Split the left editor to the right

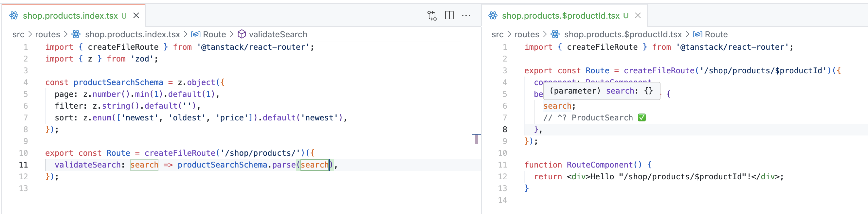coord(449,15)
